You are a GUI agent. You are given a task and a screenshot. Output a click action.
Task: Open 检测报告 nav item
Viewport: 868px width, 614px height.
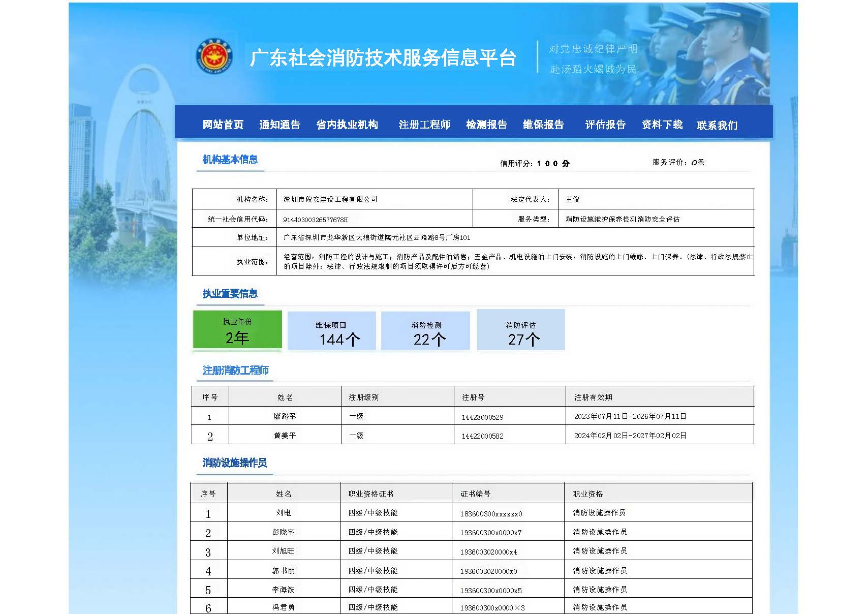486,125
